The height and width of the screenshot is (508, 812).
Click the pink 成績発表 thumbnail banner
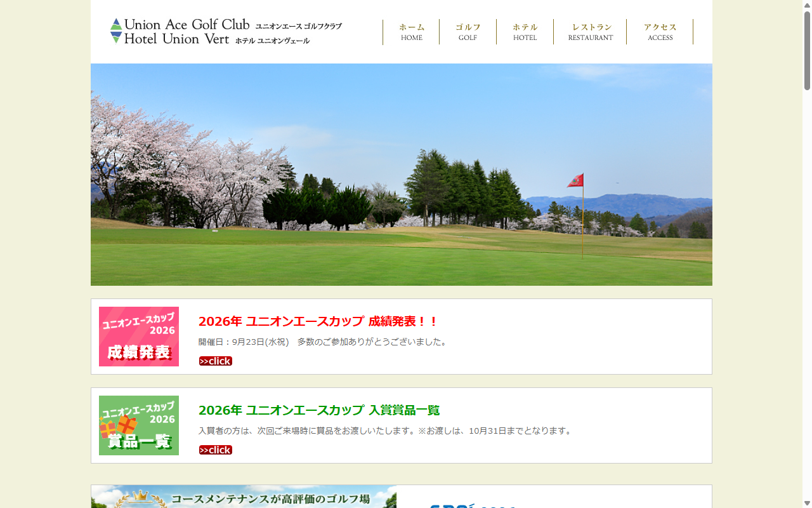click(139, 337)
